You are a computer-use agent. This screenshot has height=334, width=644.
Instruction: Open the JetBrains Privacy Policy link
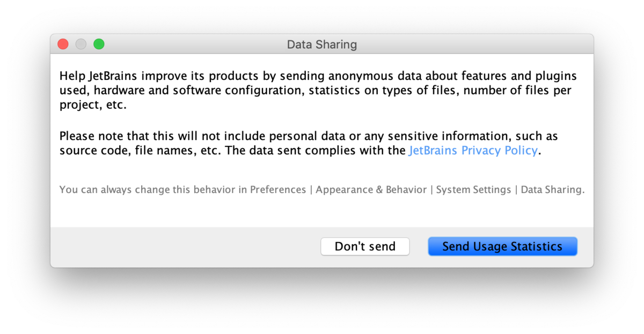click(473, 151)
